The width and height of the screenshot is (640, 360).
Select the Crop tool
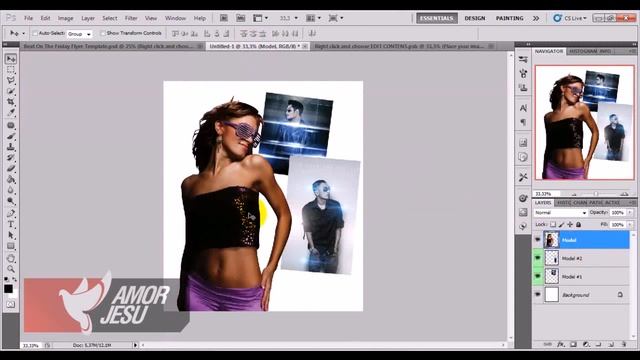(x=11, y=102)
